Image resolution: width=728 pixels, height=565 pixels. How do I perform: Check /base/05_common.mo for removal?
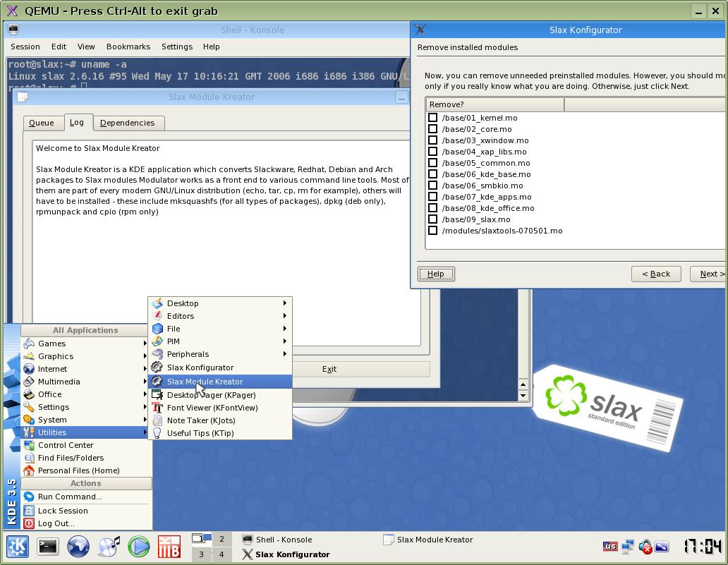tap(432, 163)
